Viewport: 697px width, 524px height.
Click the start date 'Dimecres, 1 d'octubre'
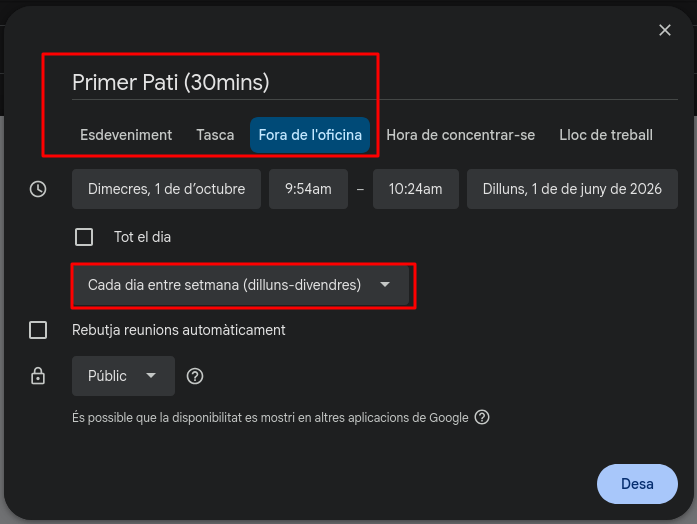pyautogui.click(x=166, y=189)
